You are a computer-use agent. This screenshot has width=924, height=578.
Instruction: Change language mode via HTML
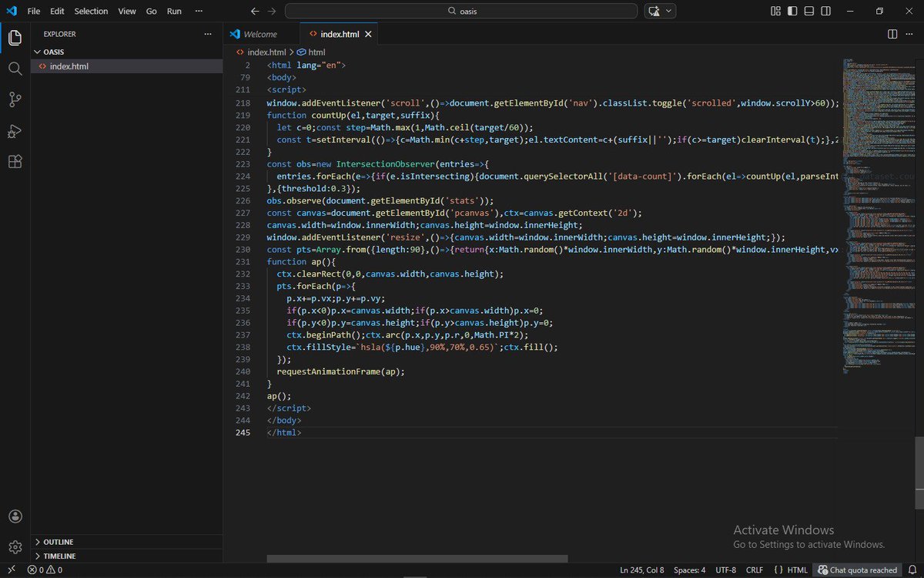tap(797, 570)
